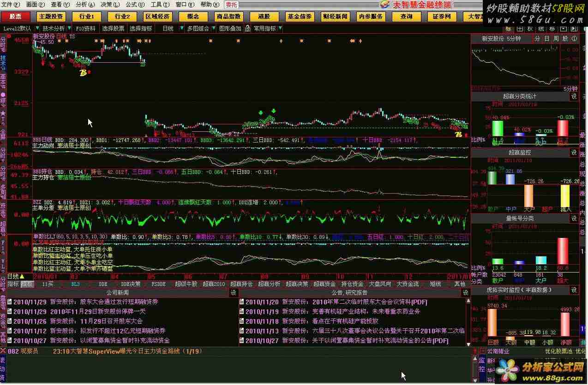Click the F10资料 toolbar item
Screen dimensions: 588x385
click(86, 29)
